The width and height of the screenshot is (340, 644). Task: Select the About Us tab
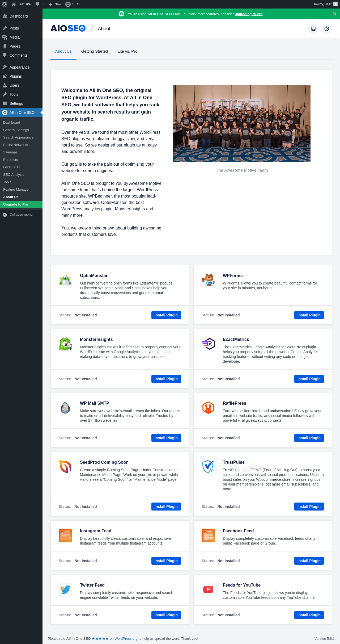click(x=63, y=51)
